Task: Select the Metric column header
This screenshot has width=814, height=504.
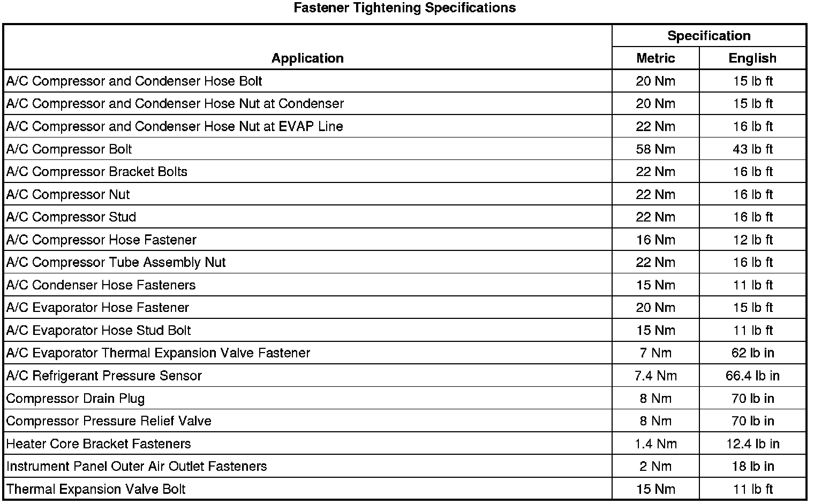Action: tap(655, 58)
